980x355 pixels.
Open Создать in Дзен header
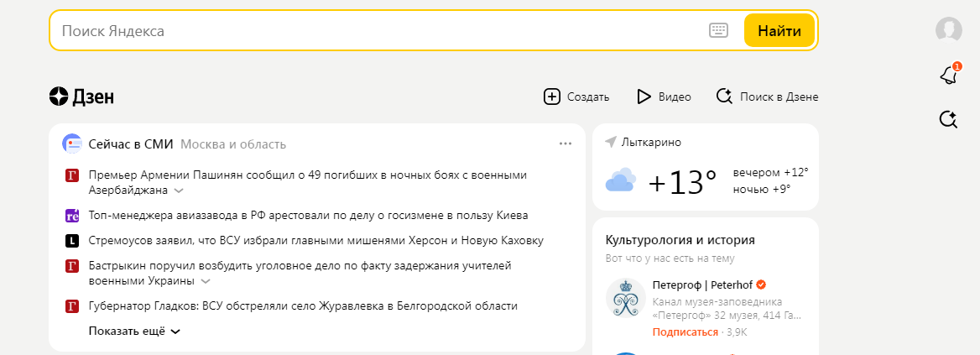(x=587, y=97)
